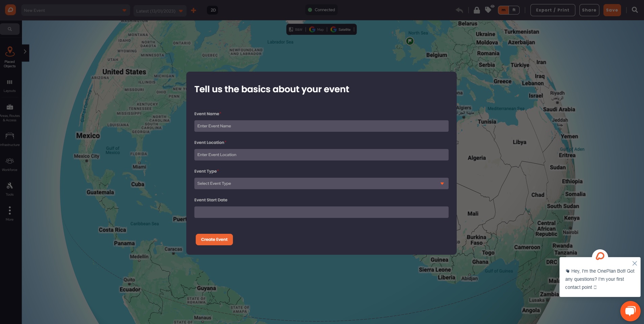Switch map style to Satellite view
The image size is (644, 324).
341,29
